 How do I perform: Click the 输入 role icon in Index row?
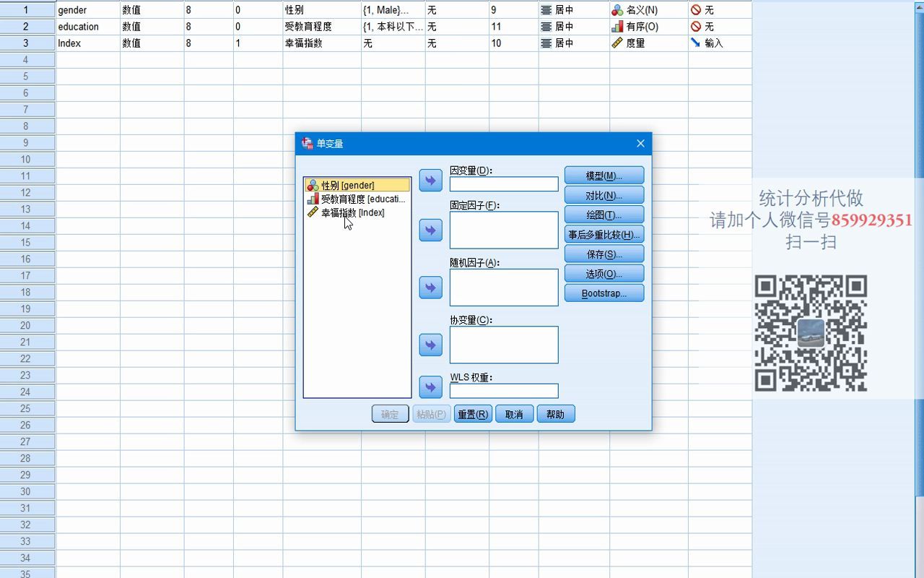(696, 43)
